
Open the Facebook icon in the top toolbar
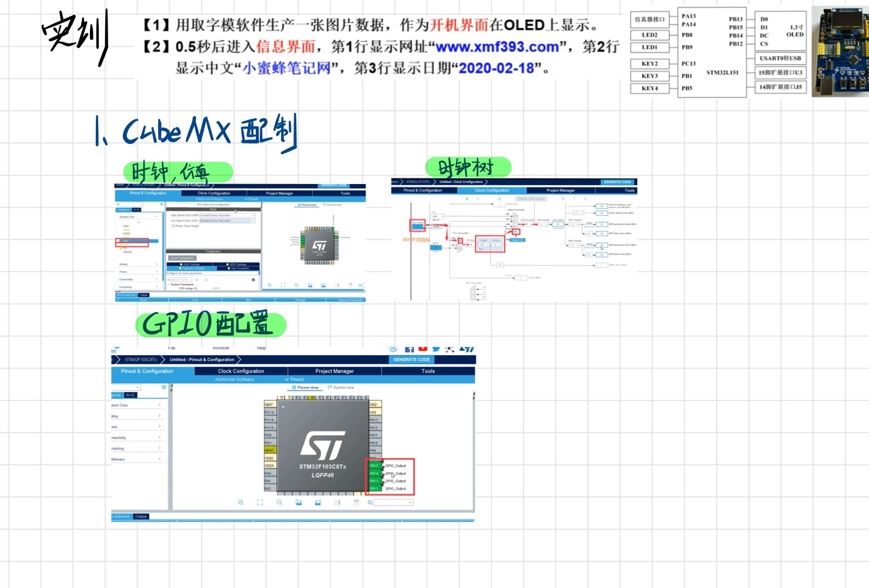point(410,348)
